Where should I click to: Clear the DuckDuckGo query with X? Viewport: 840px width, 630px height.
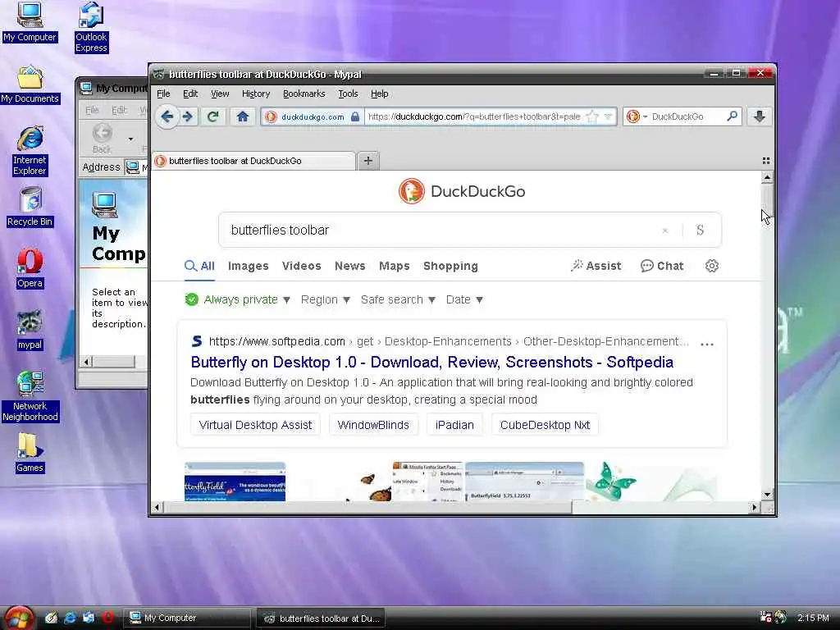664,231
